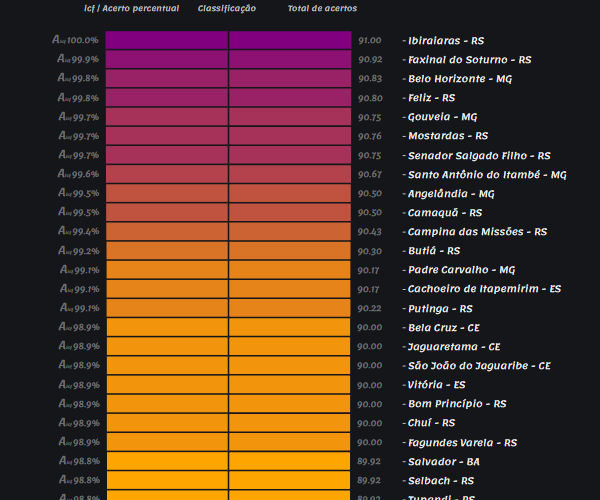600x500 pixels.
Task: Select the 'Vitória - ES' label
Action: point(437,385)
